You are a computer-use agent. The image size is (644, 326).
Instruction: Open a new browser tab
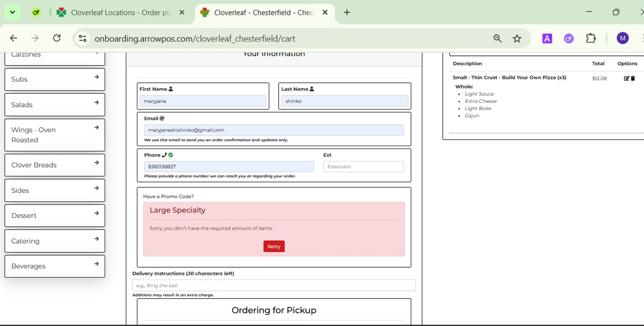(347, 12)
